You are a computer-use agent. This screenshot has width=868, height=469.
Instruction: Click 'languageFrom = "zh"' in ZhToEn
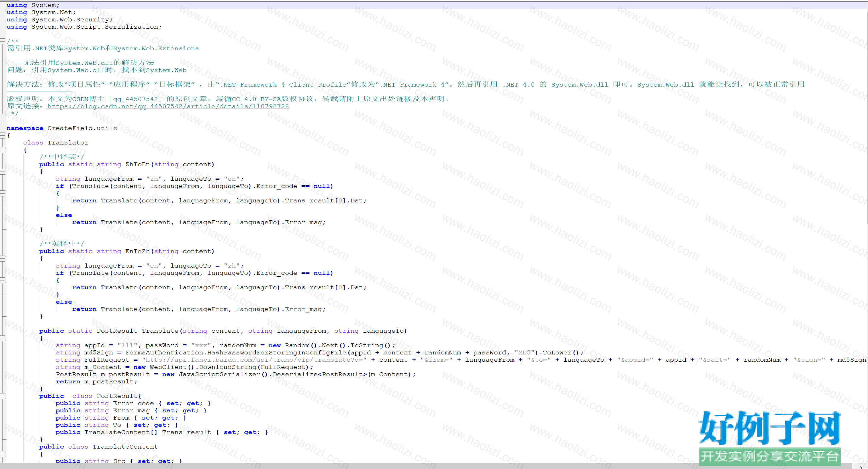(123, 179)
